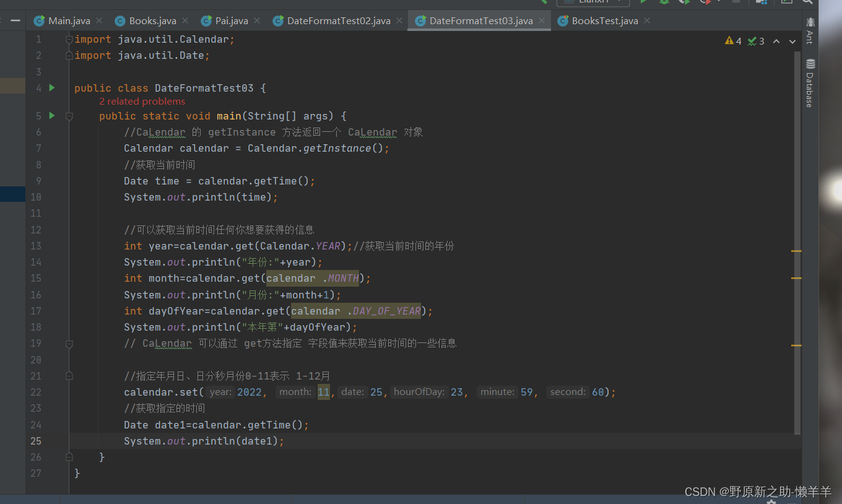
Task: Jump to next problem with down arrow
Action: click(x=792, y=41)
